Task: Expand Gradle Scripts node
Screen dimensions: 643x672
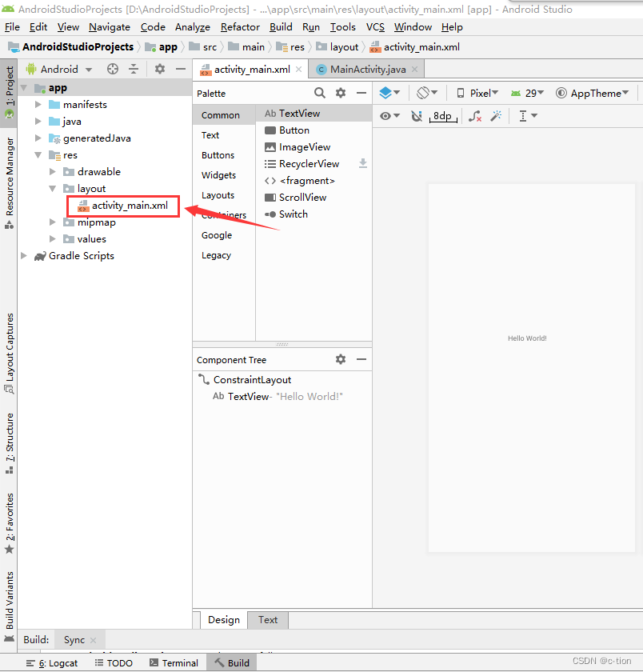Action: pos(24,255)
